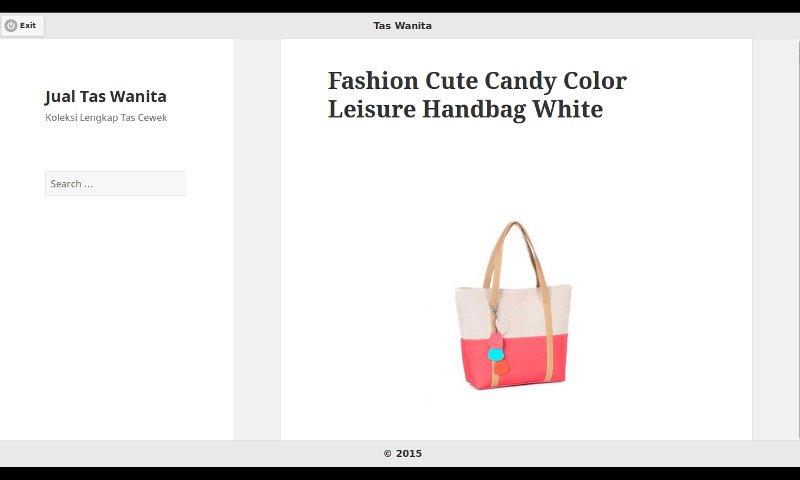Open the Jual Tas Wanita site title
Viewport: 800px width, 480px height.
click(x=106, y=96)
